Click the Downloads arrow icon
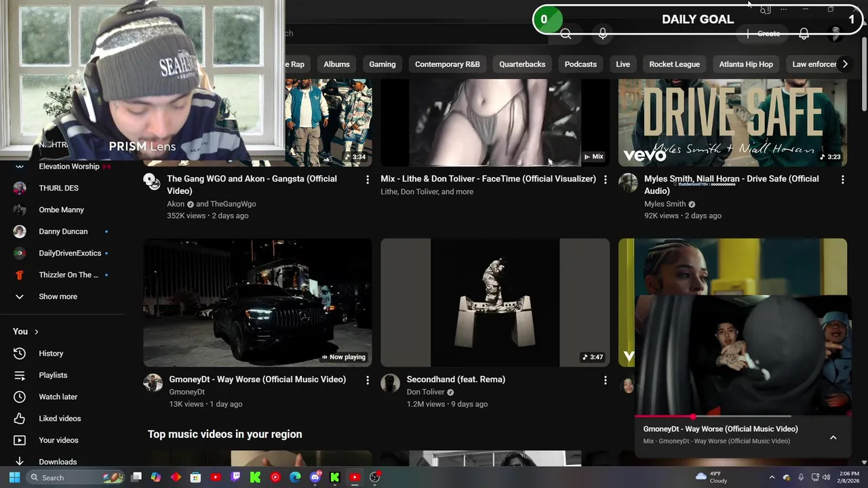The height and width of the screenshot is (488, 868). (20, 462)
